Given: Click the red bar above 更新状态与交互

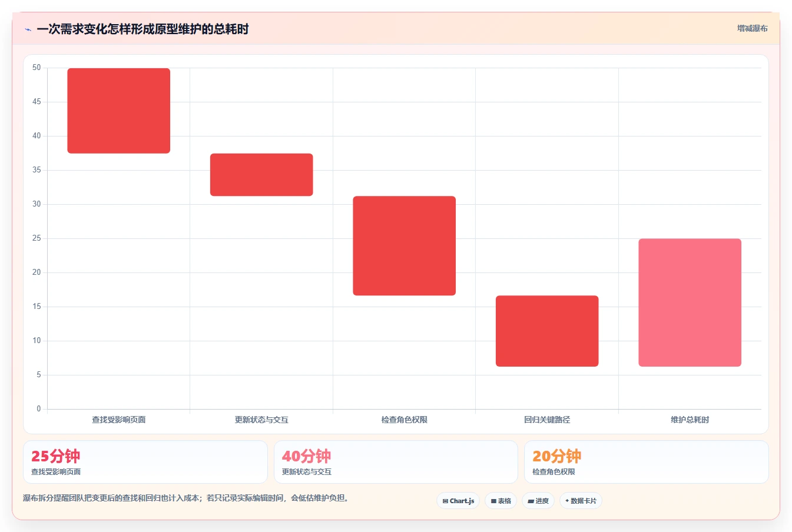Looking at the screenshot, I should 261,175.
